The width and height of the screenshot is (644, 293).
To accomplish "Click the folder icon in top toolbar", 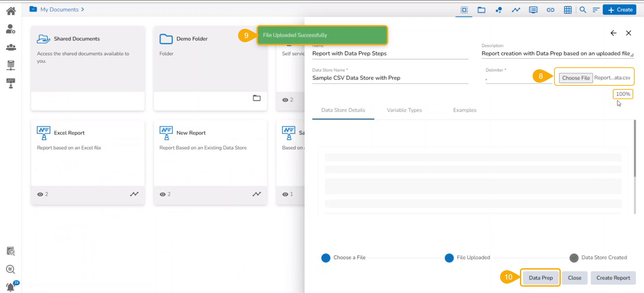I will pyautogui.click(x=481, y=10).
